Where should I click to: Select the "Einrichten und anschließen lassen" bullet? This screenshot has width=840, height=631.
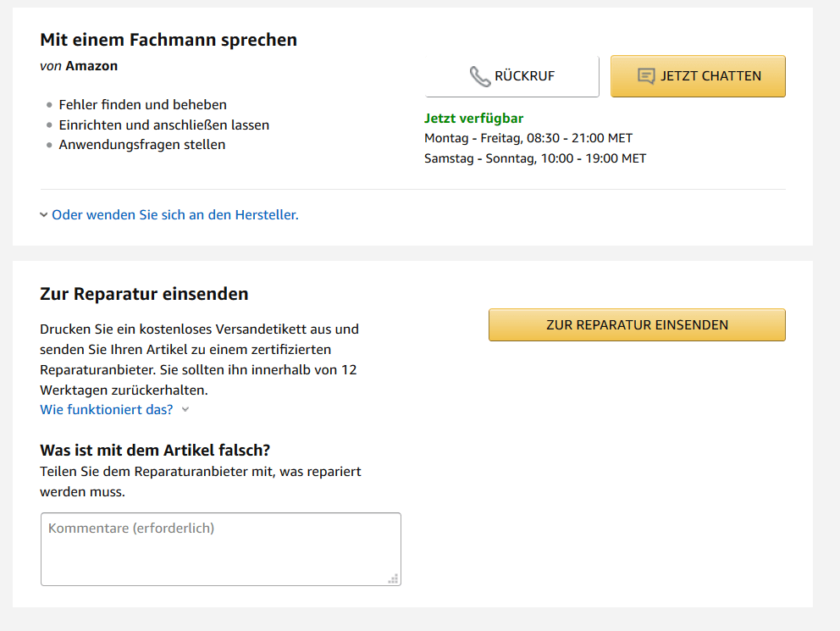coord(164,125)
